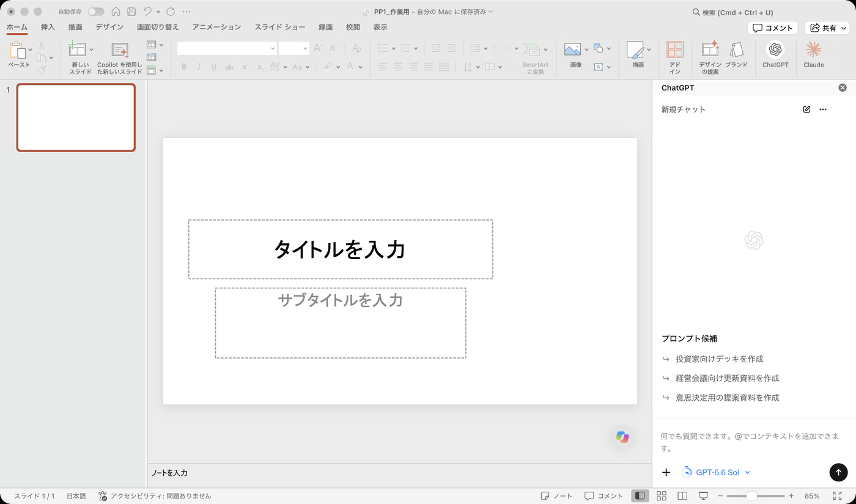Start a new chat with the edit icon
The image size is (856, 504).
pos(806,109)
